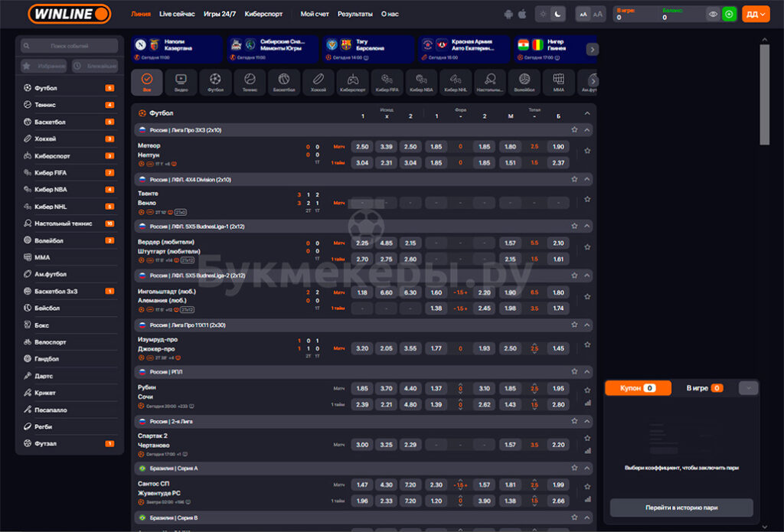The image size is (784, 532).
Task: Select the 'Все' all-sports filter icon
Action: click(146, 82)
